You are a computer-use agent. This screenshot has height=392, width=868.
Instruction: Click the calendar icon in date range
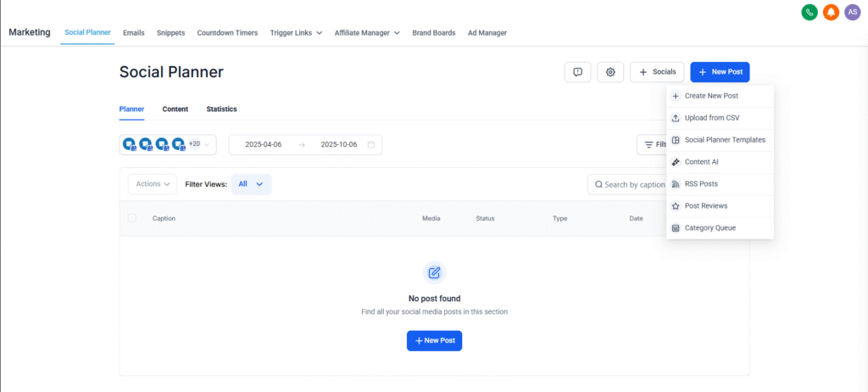[371, 145]
